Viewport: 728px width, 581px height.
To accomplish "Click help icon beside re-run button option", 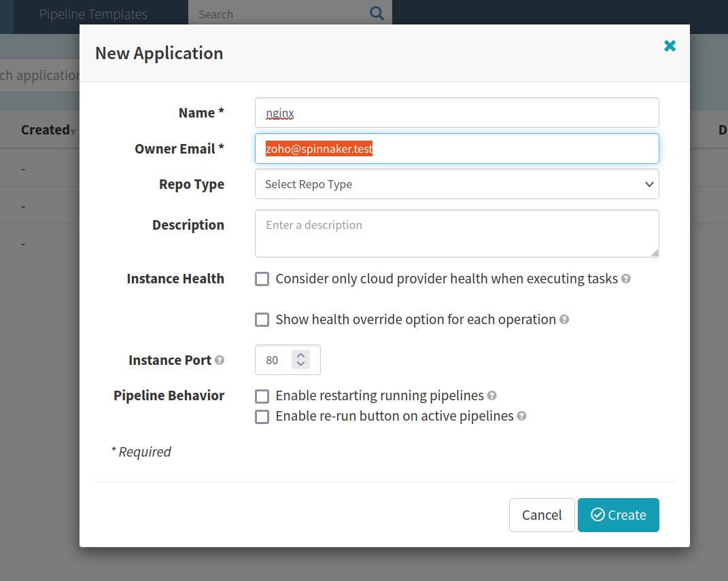I will (x=521, y=416).
